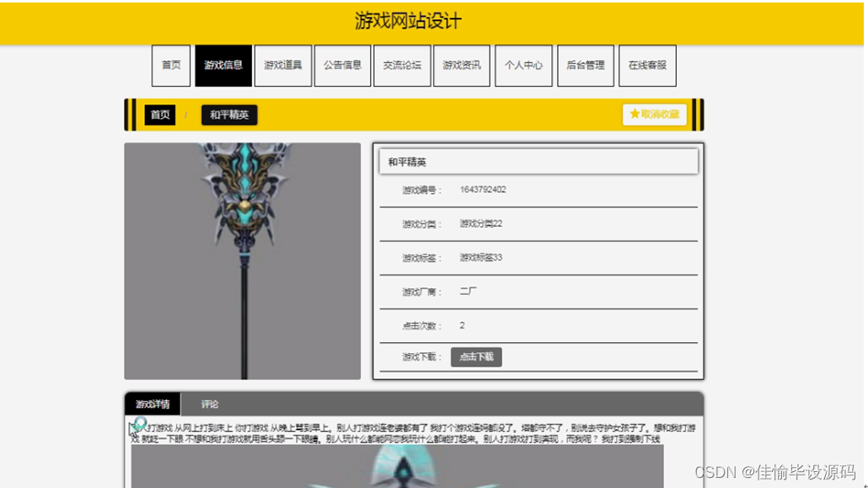Screen dimensions: 868x488
Task: Switch to the 评论 tab
Action: pos(210,405)
